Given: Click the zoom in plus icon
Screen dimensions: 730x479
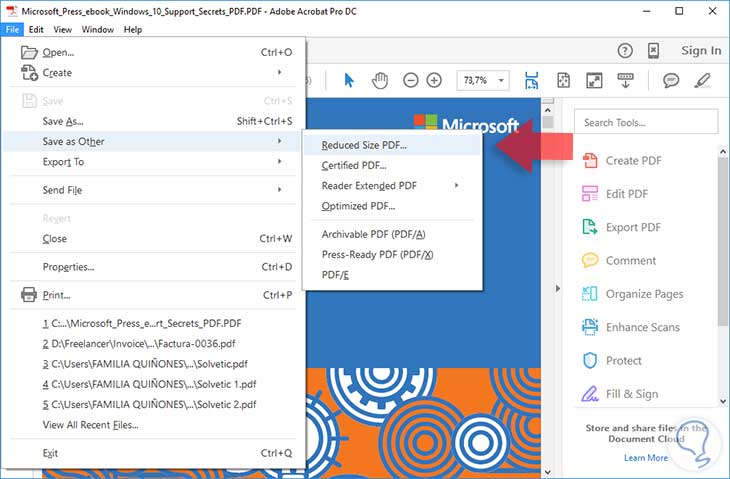Looking at the screenshot, I should (x=434, y=80).
